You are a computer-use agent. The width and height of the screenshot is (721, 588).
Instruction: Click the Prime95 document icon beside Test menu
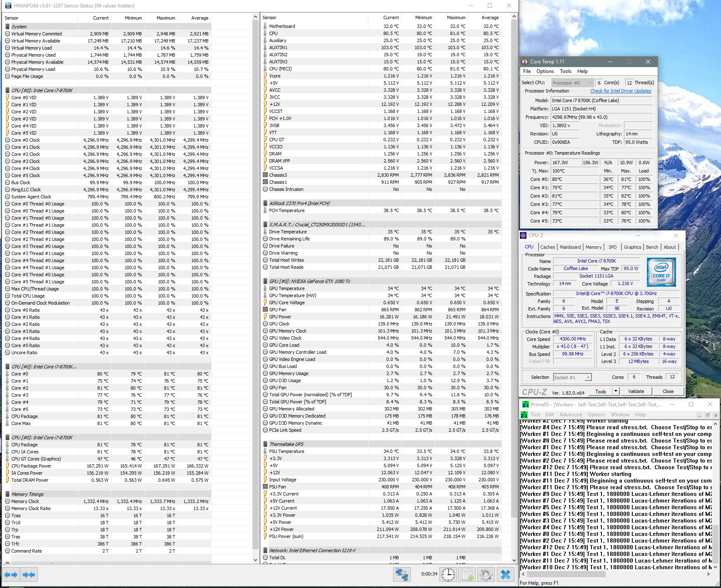pos(524,415)
